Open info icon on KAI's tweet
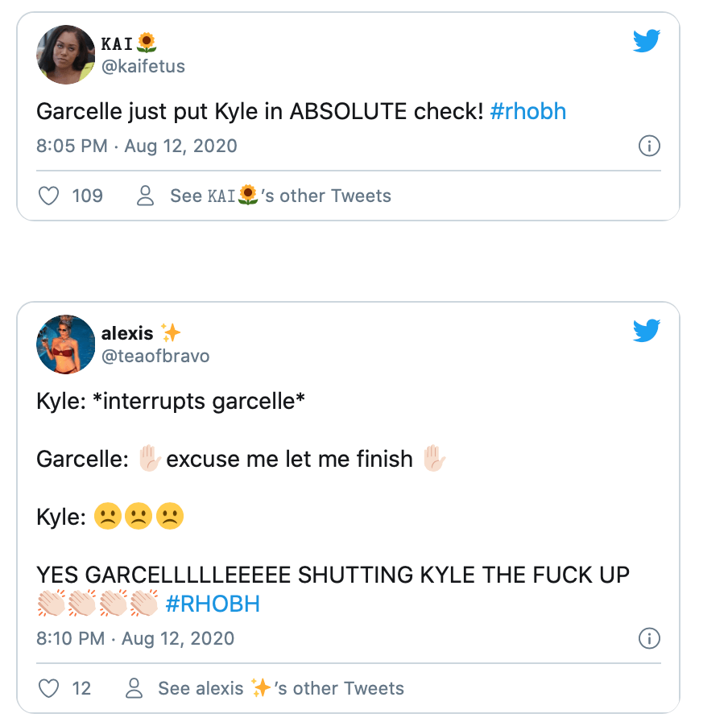The height and width of the screenshot is (726, 728). (x=648, y=146)
